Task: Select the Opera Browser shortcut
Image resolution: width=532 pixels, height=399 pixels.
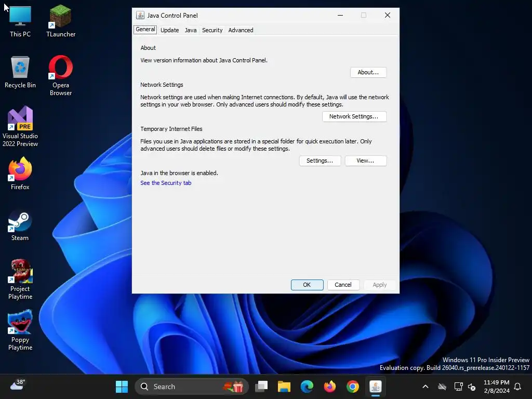Action: (x=61, y=76)
